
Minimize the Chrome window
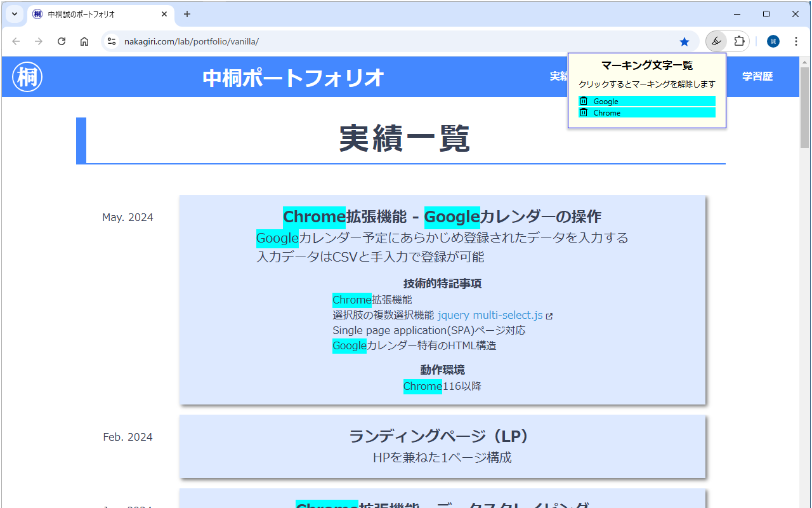(737, 14)
